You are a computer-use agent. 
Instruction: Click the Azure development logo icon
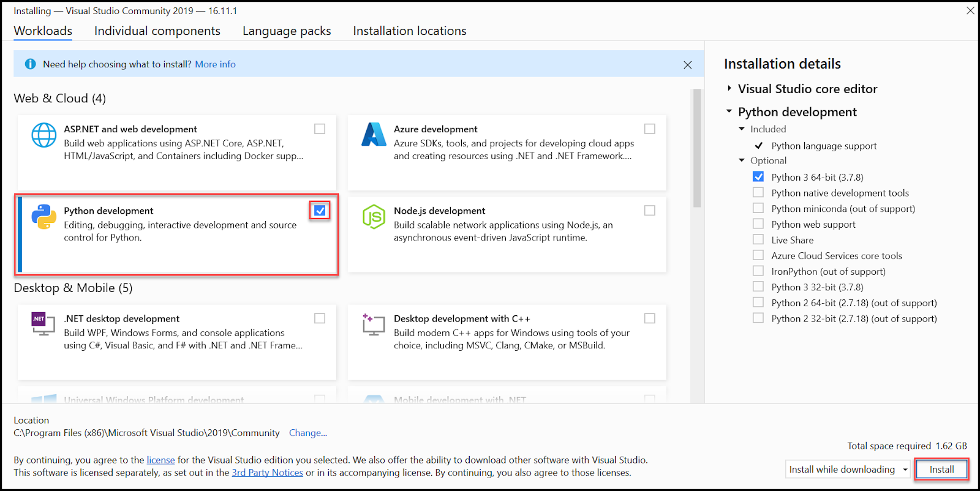[374, 135]
